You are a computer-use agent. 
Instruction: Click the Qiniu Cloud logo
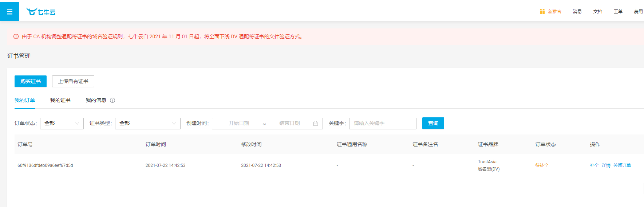41,12
